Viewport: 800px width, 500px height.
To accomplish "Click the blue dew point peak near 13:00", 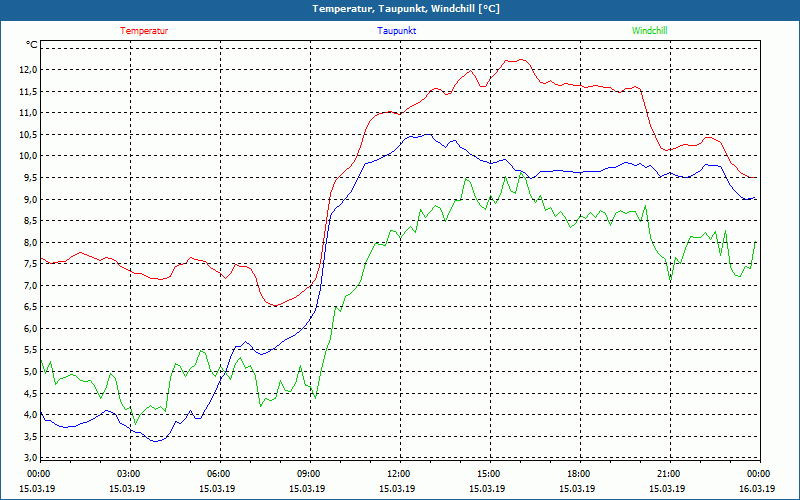I will [x=428, y=135].
